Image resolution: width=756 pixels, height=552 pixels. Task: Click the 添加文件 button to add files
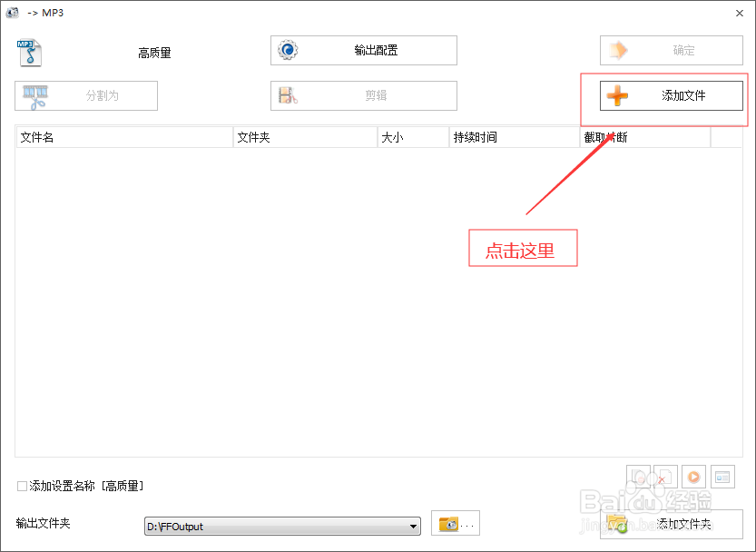(x=671, y=95)
